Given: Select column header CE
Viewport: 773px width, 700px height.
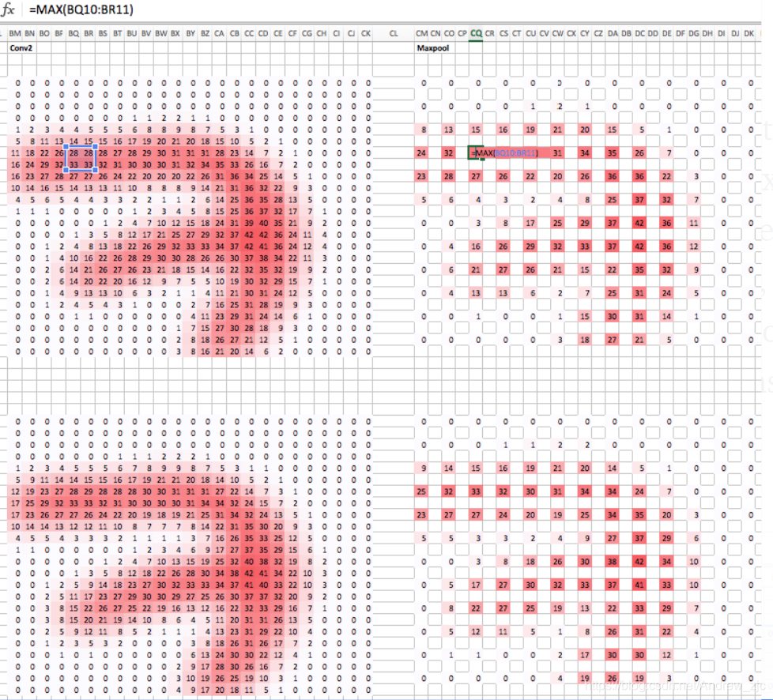Looking at the screenshot, I should coord(278,33).
